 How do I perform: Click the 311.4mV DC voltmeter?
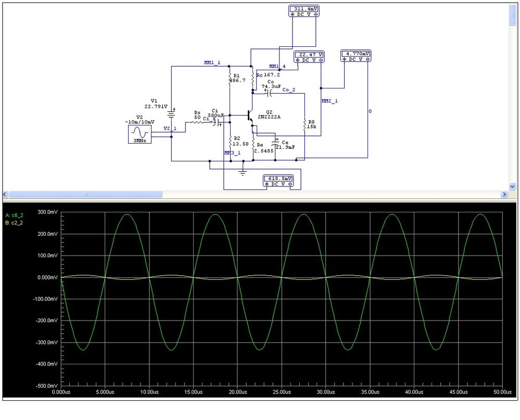(x=304, y=11)
